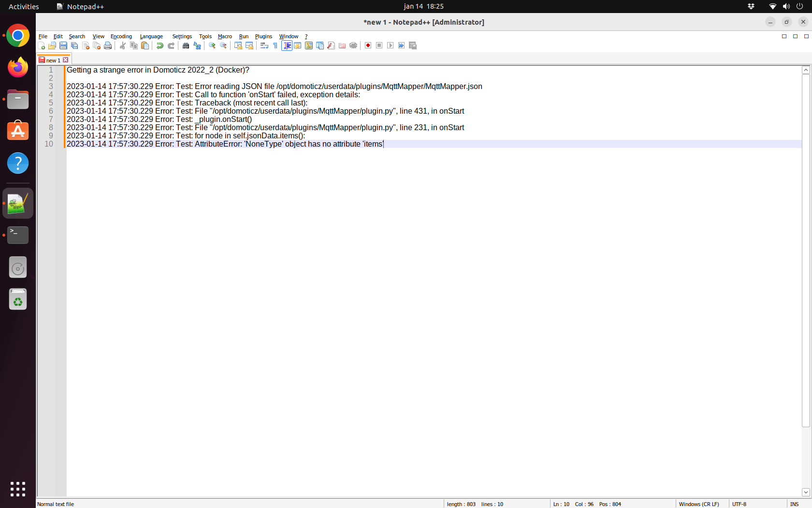
Task: Toggle show all characters pilcrow icon
Action: tap(275, 45)
